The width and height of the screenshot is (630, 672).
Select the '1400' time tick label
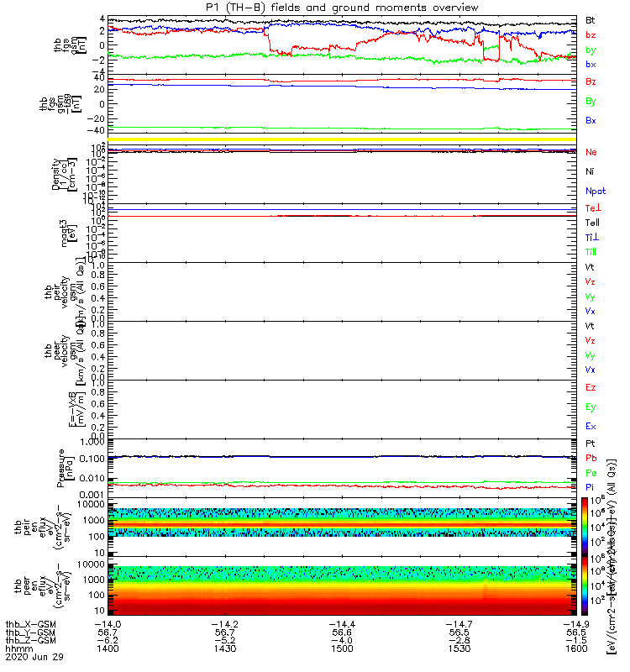108,648
